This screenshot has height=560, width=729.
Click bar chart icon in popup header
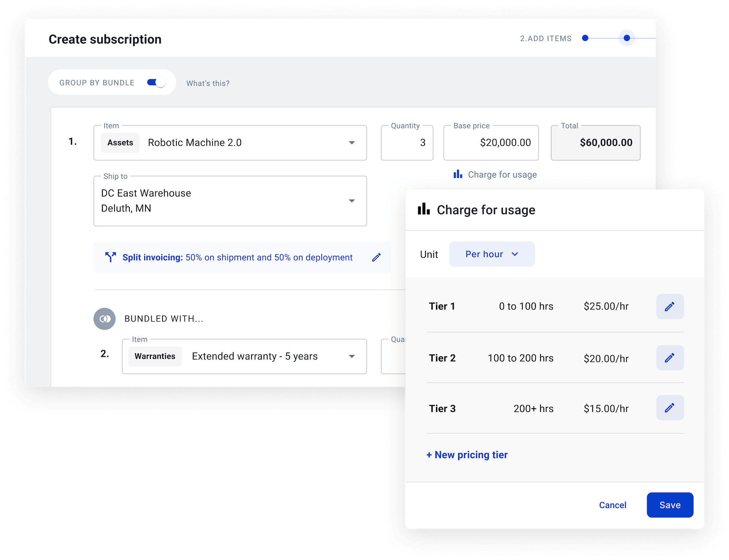tap(424, 209)
